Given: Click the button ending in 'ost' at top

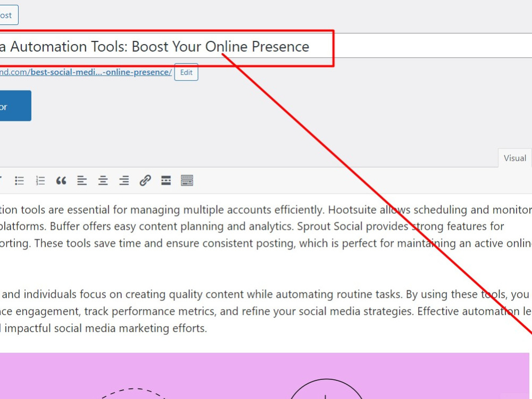Looking at the screenshot, I should [x=9, y=15].
